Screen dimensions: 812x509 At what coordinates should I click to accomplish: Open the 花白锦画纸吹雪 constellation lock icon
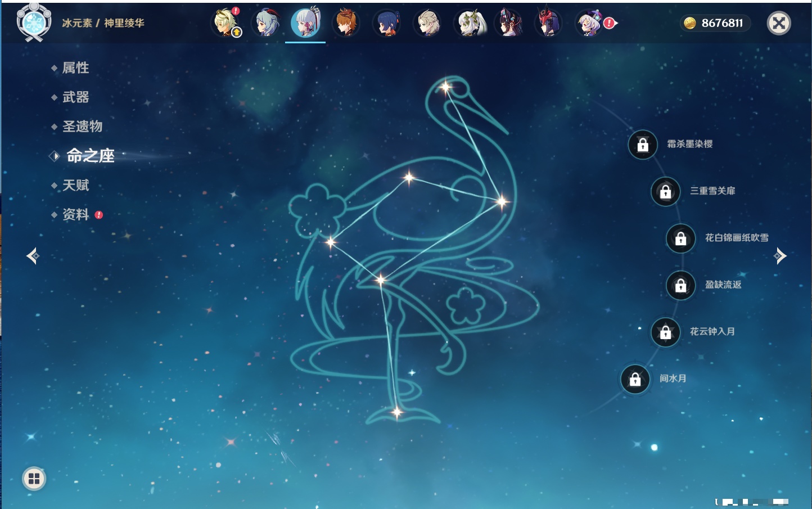coord(680,238)
